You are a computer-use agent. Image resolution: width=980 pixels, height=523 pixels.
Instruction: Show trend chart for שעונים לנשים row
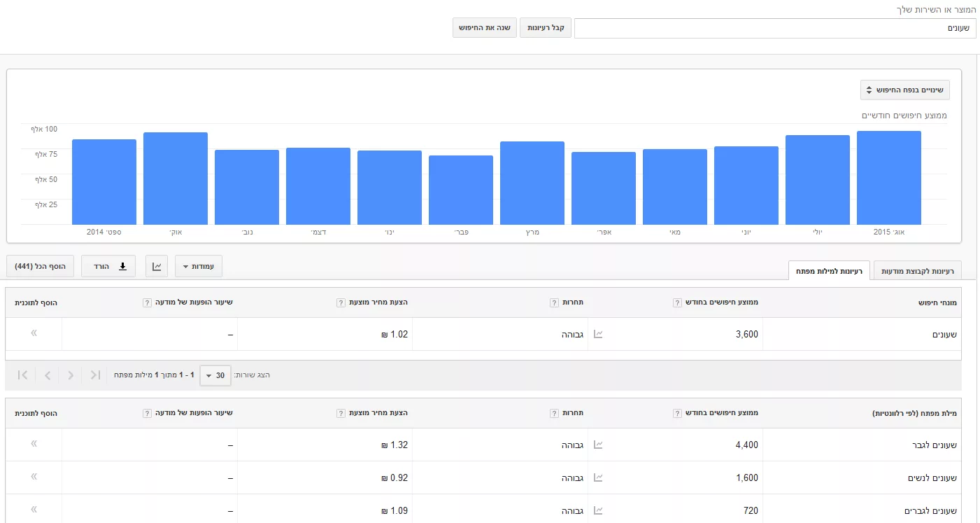coord(598,477)
